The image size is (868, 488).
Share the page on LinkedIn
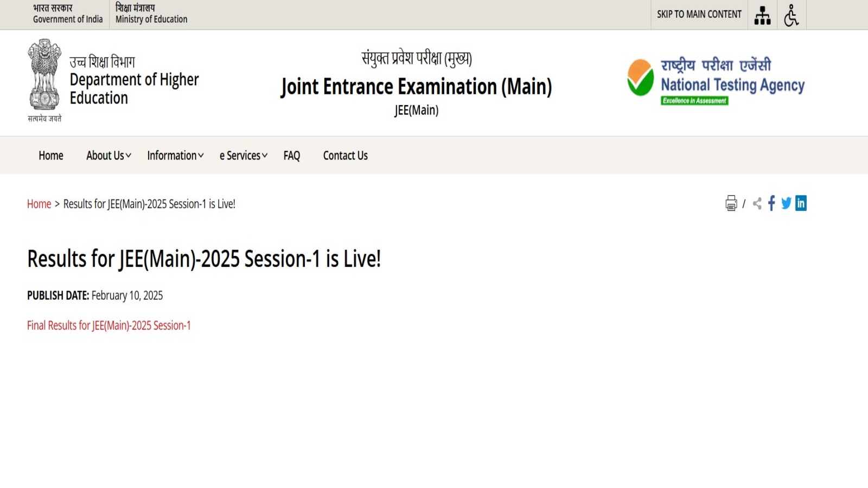[802, 203]
